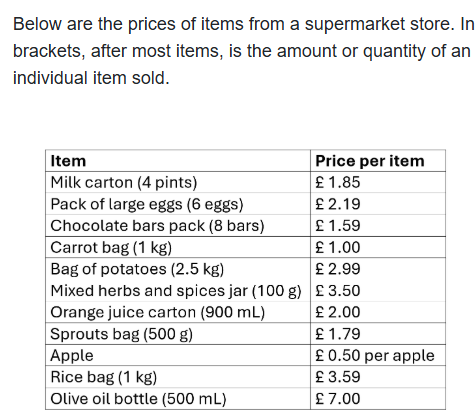Select the £ 2.19 price cell
This screenshot has width=475, height=420.
378,204
